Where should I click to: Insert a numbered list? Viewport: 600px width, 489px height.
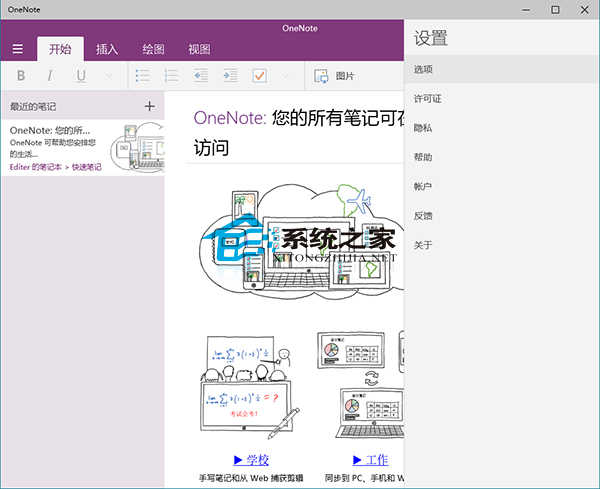click(x=172, y=76)
